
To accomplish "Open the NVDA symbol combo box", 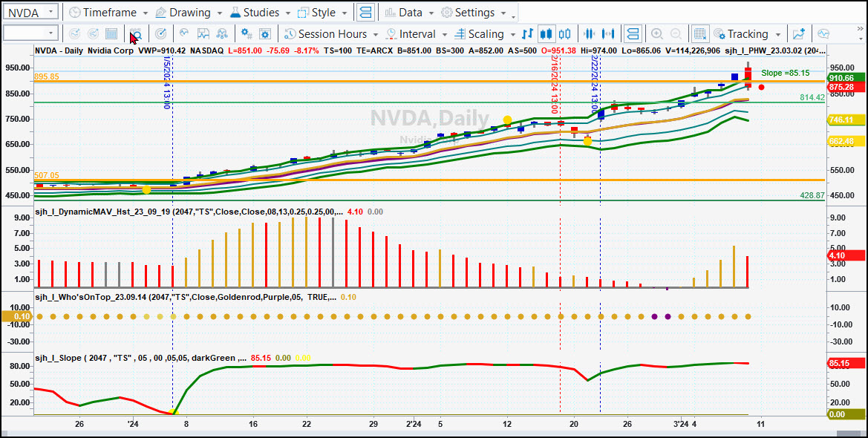I will click(x=30, y=12).
